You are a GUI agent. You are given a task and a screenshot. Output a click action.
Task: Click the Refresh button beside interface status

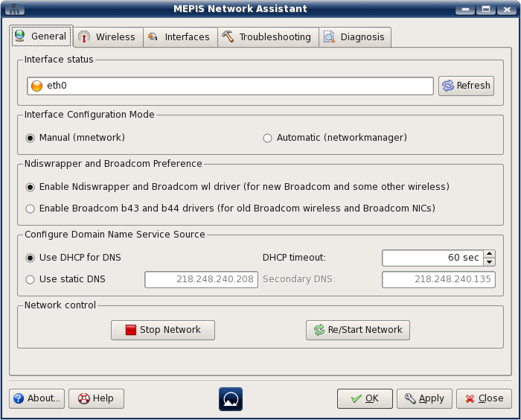466,86
